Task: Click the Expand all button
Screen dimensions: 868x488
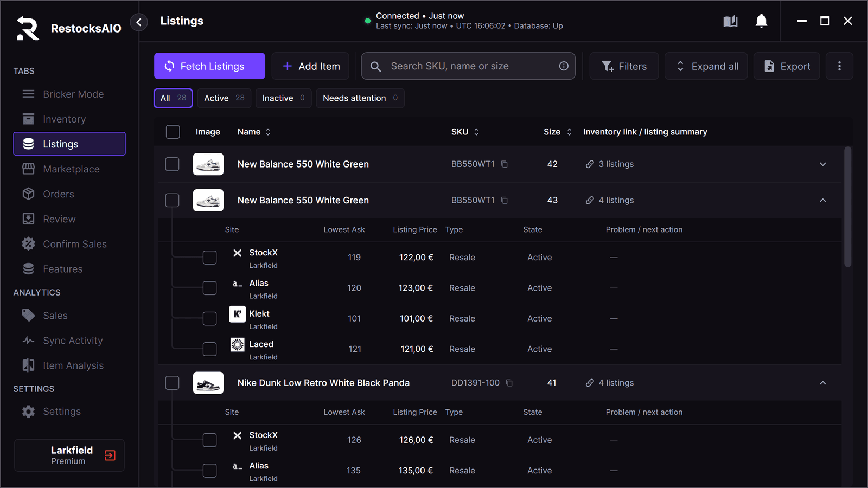Action: 706,66
